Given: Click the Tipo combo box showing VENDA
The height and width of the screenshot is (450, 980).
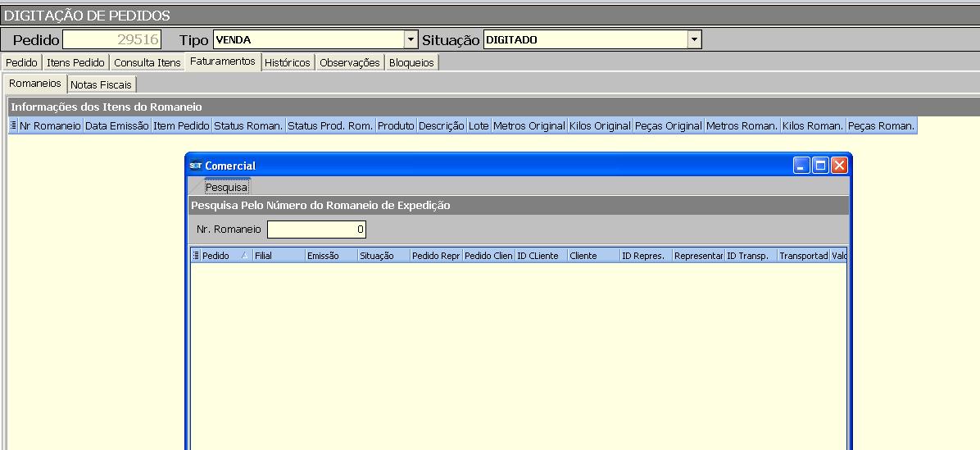Looking at the screenshot, I should (308, 39).
